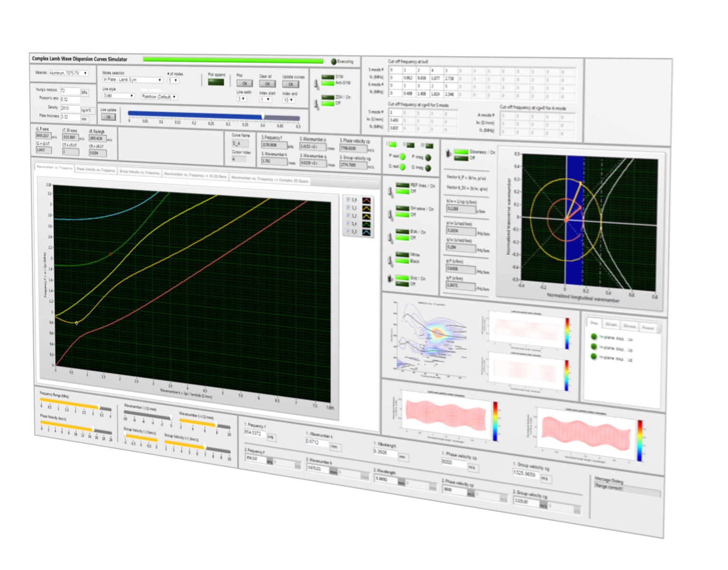Open the # of modes dropdown
The height and width of the screenshot is (570, 728).
[x=173, y=81]
